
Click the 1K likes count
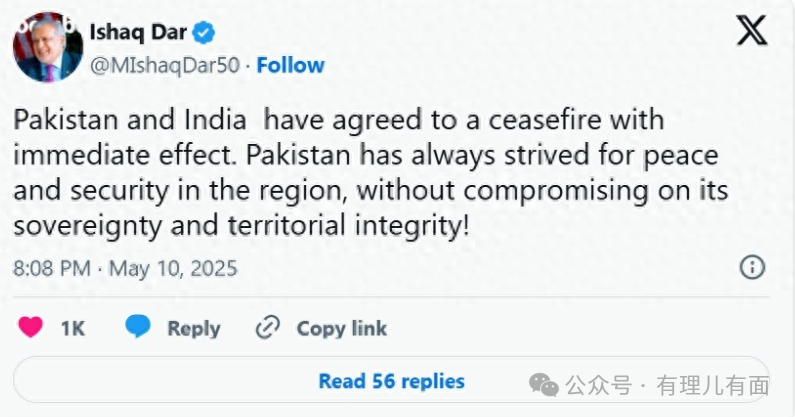click(72, 328)
